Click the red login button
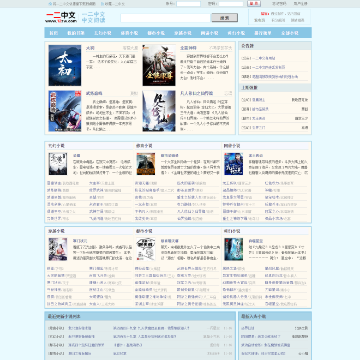The height and width of the screenshot is (360, 360). 254,4
